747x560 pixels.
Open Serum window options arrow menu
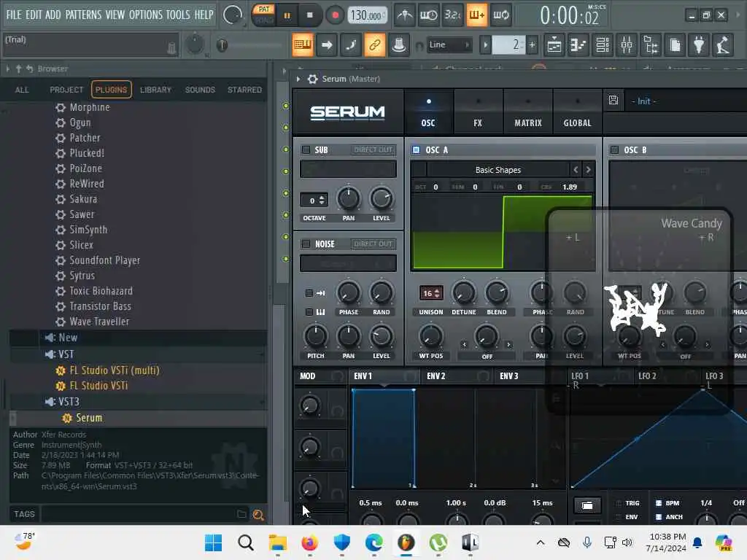tap(298, 79)
